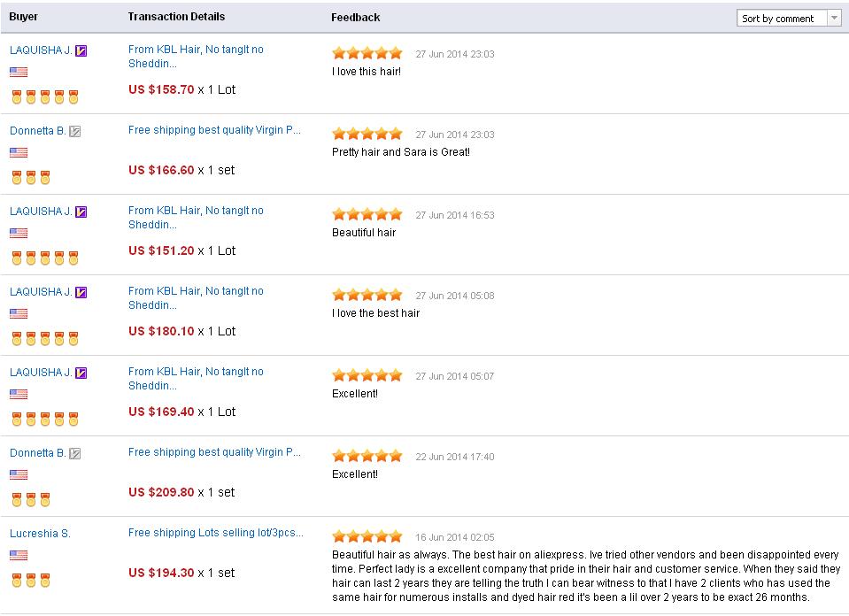Open Free shipping Lots selling lot/3pcs link
The image size is (849, 616).
[215, 533]
